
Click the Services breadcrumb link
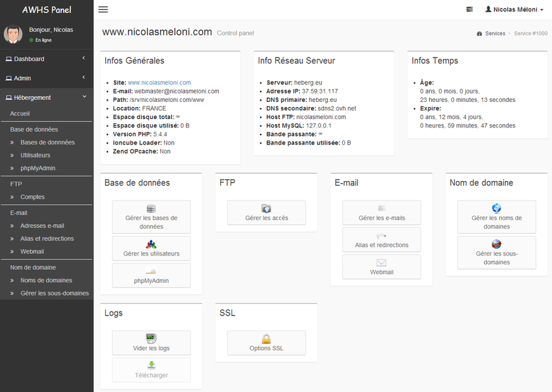495,33
